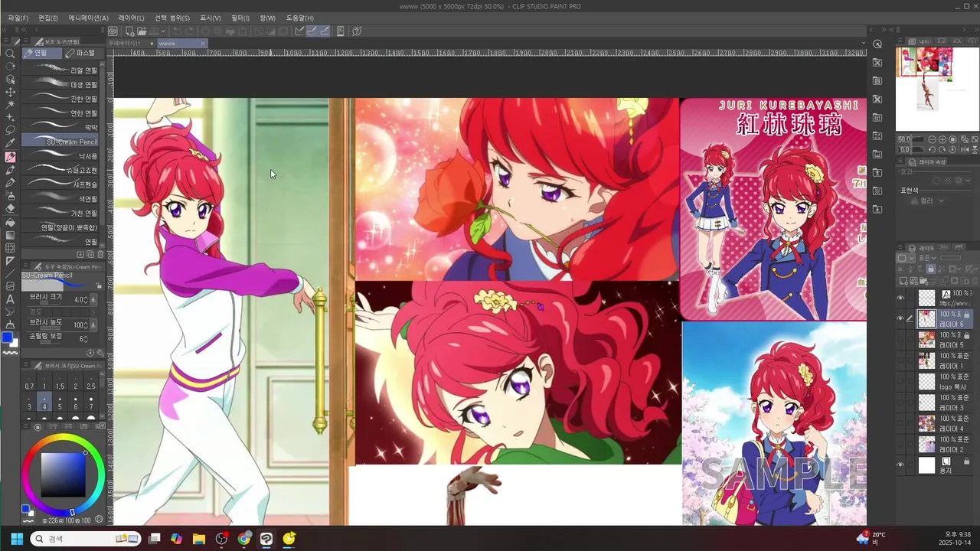
Task: Open 브러시 크기 size dynamics button
Action: pyautogui.click(x=93, y=300)
